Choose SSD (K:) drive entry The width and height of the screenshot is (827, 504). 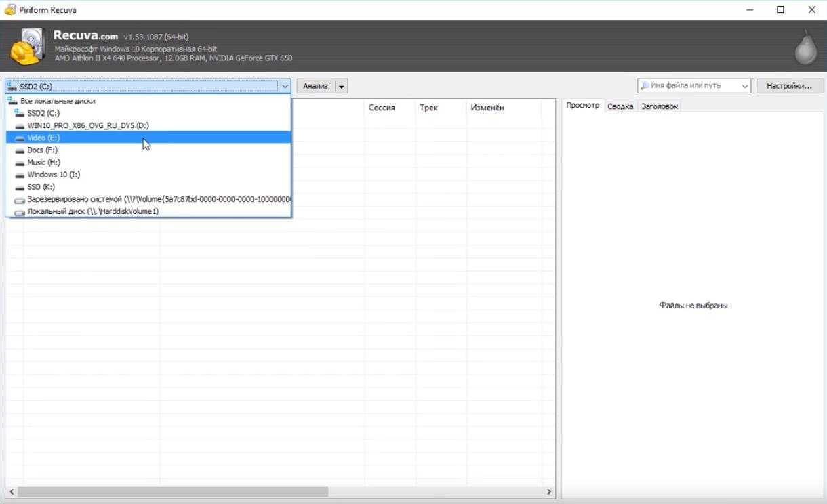(148, 187)
